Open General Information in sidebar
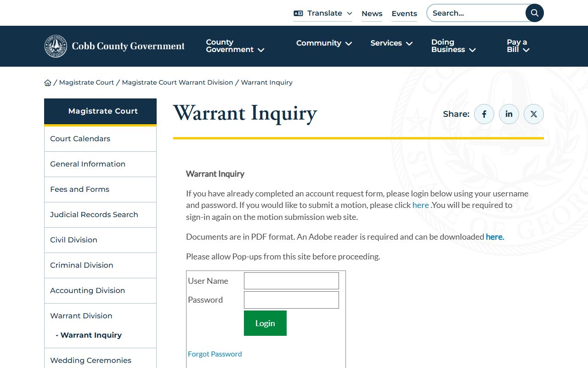 tap(100, 164)
